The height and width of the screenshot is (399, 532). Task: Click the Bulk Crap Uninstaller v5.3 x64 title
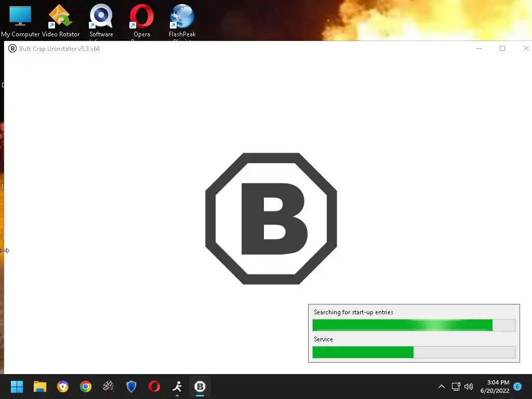tap(59, 49)
